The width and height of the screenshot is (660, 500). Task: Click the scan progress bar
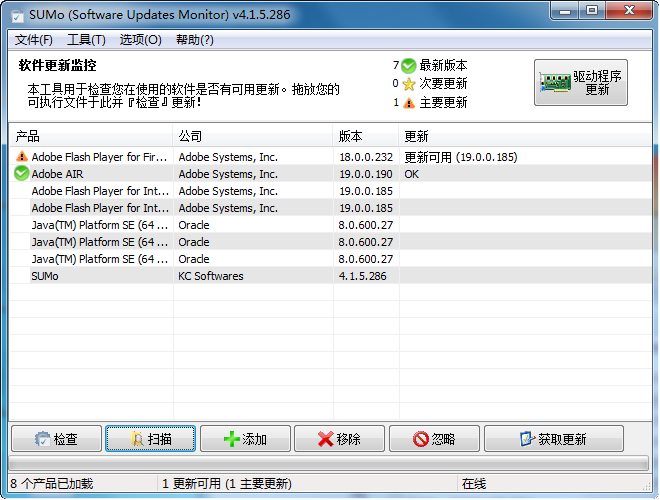328,463
